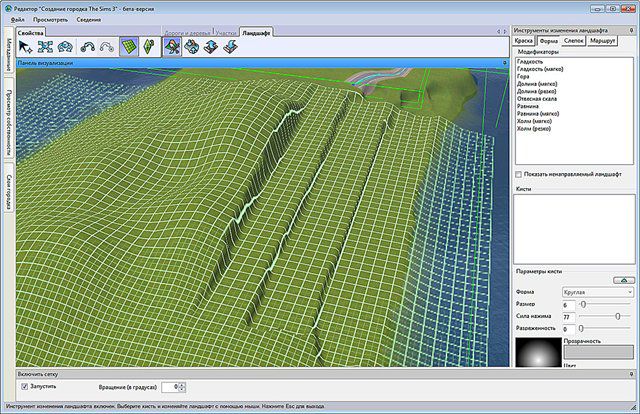This screenshot has width=640, height=414.
Task: Switch to the Краска tab
Action: pyautogui.click(x=524, y=41)
